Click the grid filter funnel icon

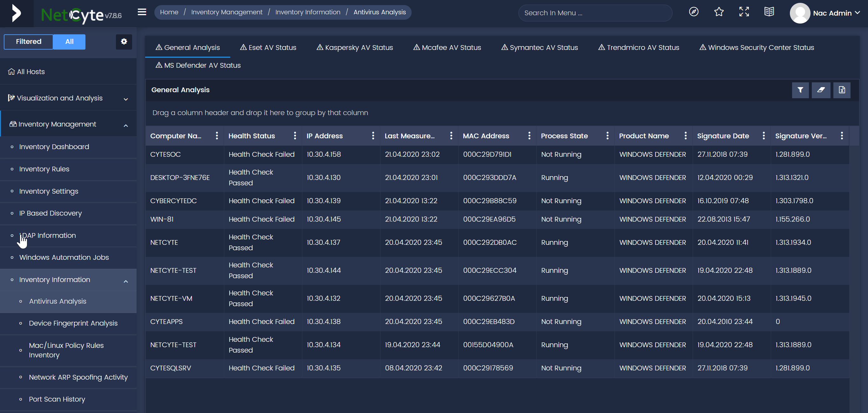(800, 90)
